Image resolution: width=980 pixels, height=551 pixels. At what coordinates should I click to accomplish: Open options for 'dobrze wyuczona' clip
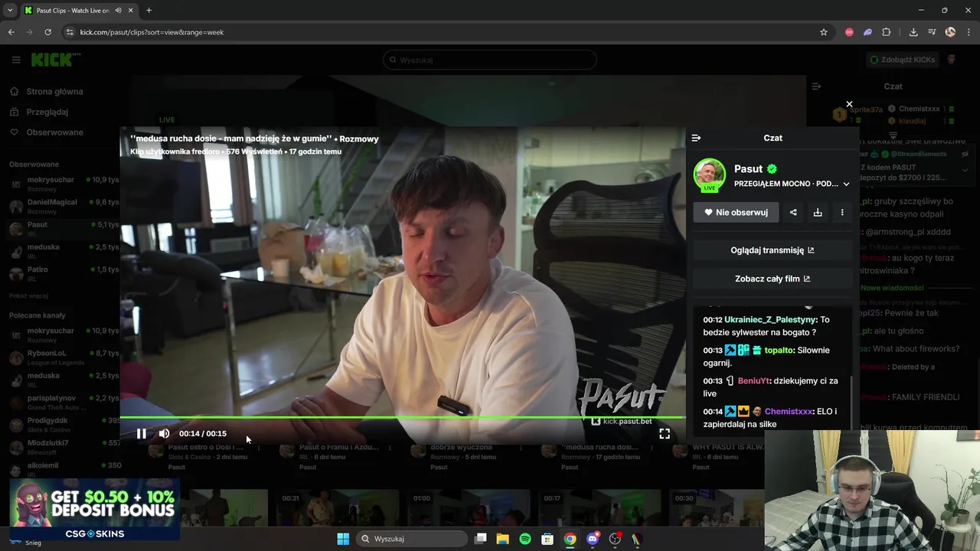click(522, 447)
